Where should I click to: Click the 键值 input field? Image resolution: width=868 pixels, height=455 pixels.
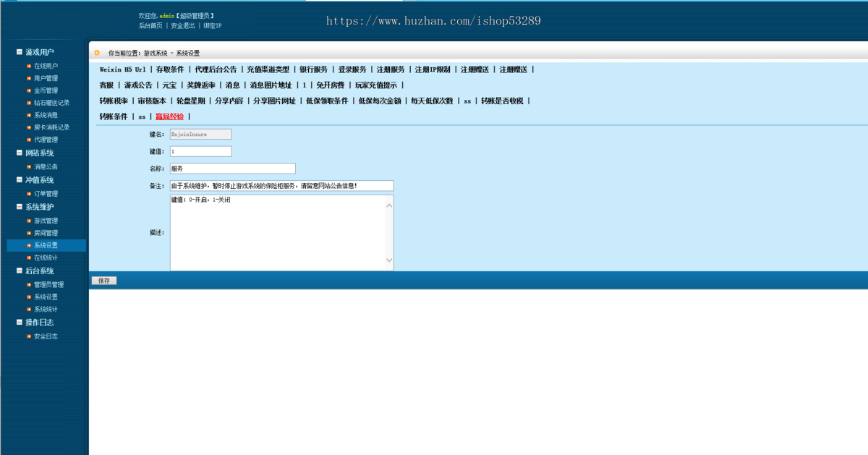201,151
